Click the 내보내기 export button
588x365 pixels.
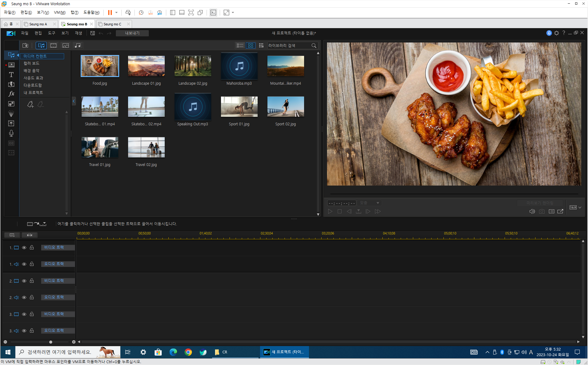tap(132, 33)
